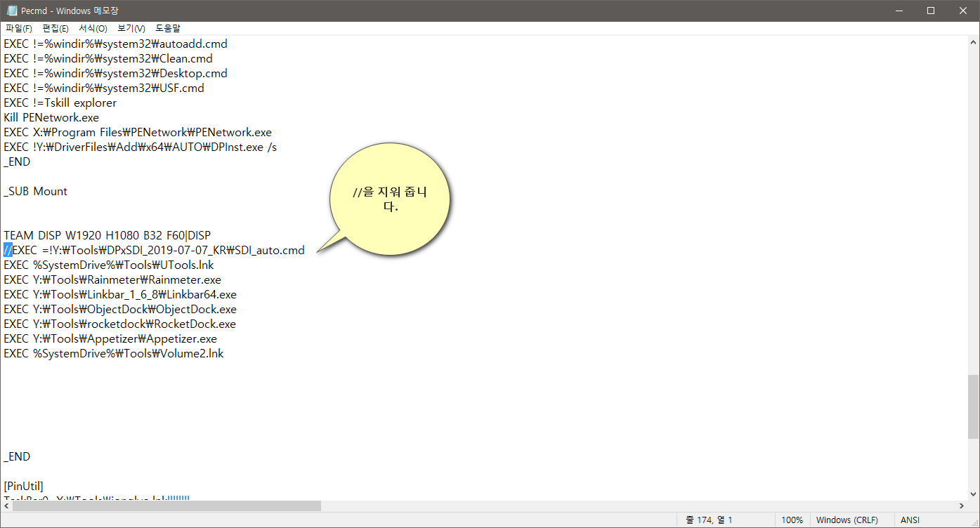Click the Windows (CRLF) status entry

click(847, 520)
